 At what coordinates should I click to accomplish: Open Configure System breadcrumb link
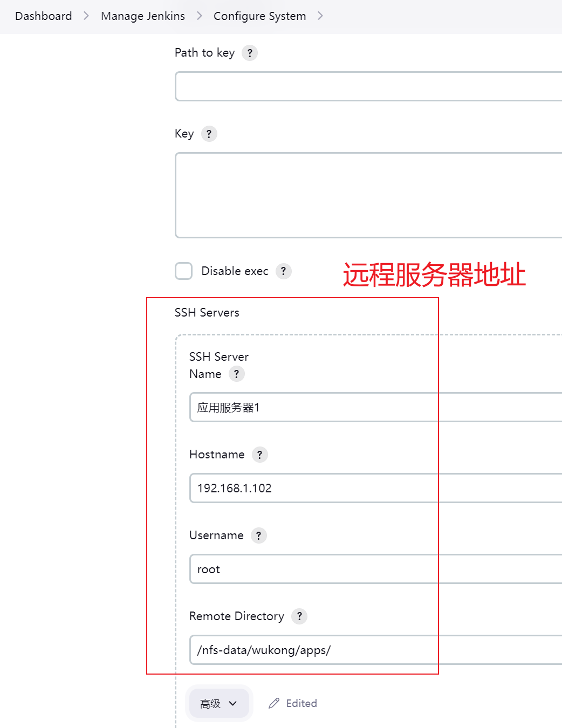tap(259, 16)
